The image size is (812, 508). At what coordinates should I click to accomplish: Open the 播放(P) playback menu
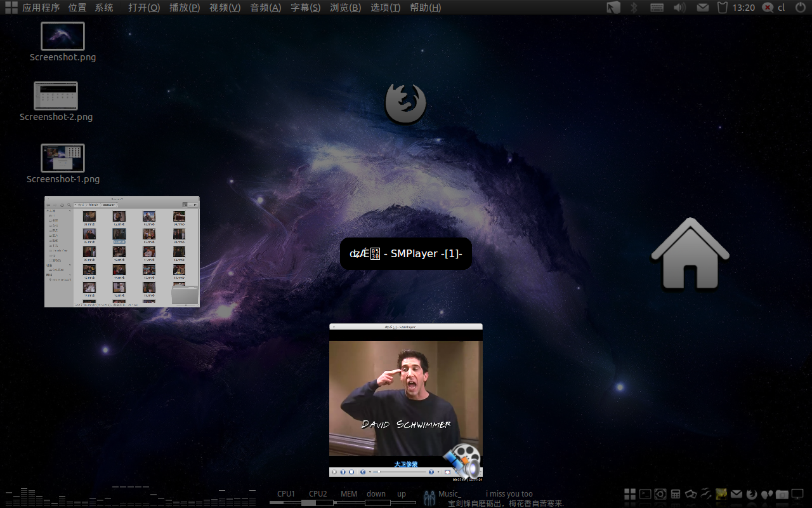[185, 8]
